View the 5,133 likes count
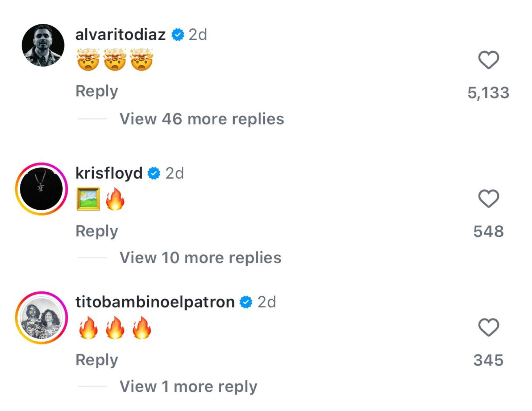This screenshot has height=411, width=532. click(488, 93)
